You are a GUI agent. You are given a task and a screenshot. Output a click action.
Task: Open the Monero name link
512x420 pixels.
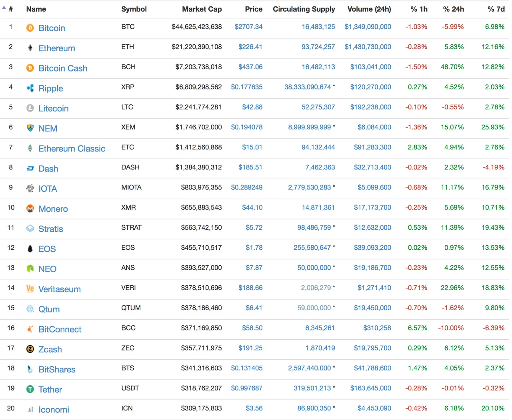[x=53, y=209]
